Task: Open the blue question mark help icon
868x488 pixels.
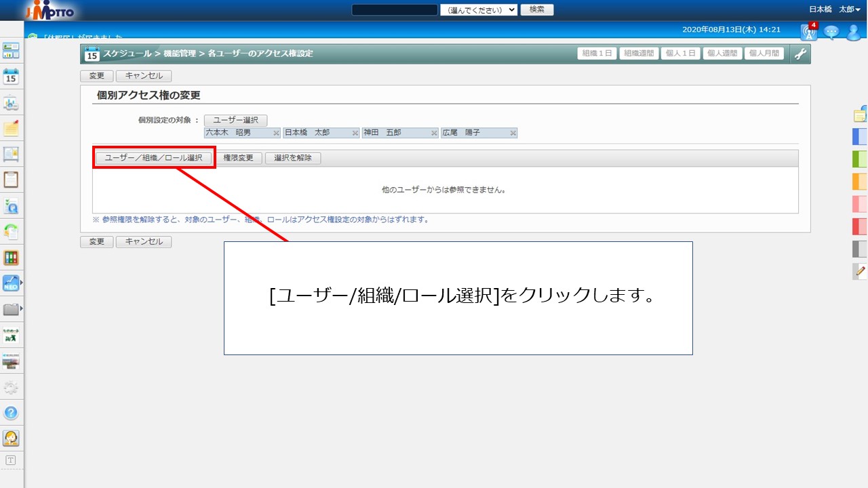Action: [x=11, y=413]
